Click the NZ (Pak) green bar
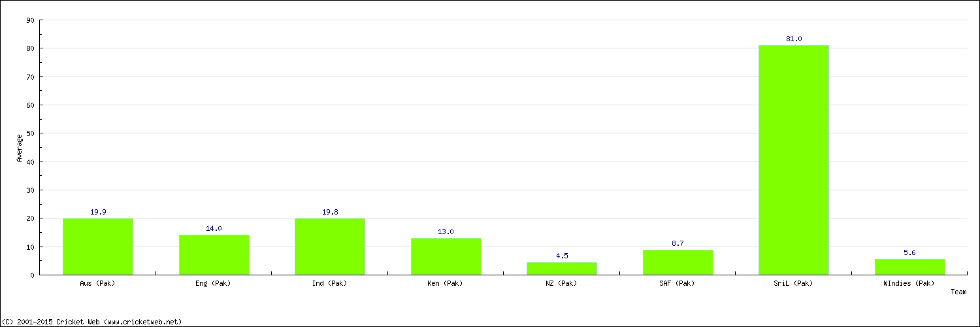980x327 pixels. click(x=562, y=268)
